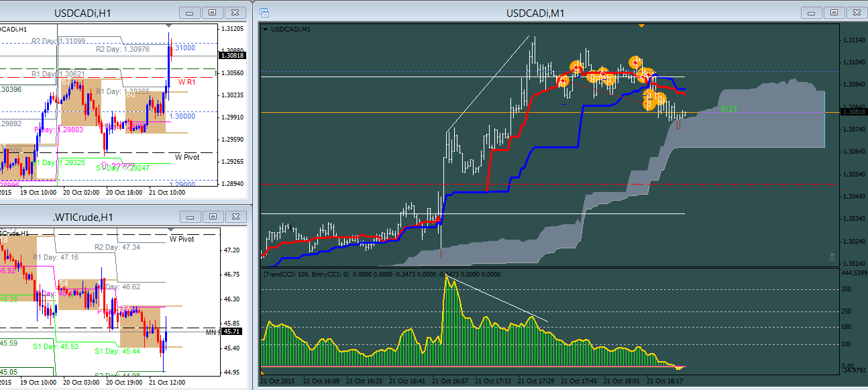Select the 'W Pivot' label on USDCADi,H1
The image size is (868, 390).
[x=187, y=157]
